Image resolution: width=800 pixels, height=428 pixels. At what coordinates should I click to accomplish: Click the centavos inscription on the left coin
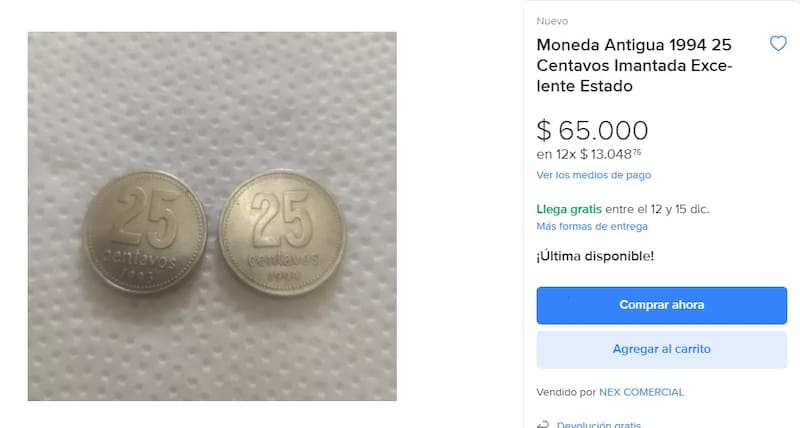[x=139, y=258]
